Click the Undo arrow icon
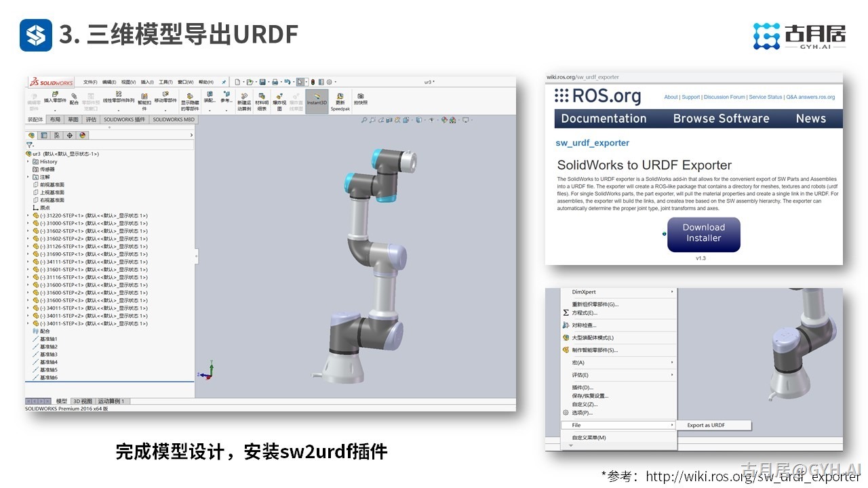868x488 pixels. click(x=287, y=82)
